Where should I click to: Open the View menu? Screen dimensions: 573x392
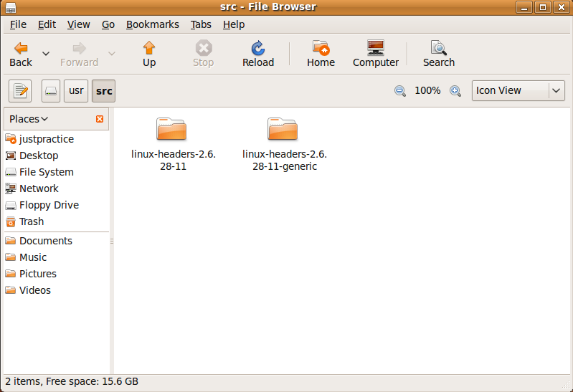click(79, 24)
